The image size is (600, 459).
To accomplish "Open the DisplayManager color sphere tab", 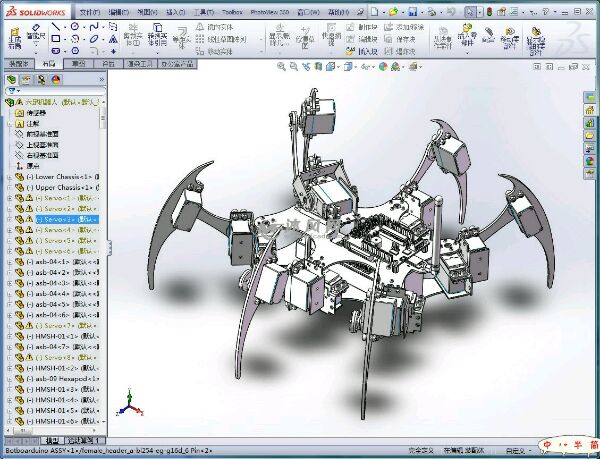I will [54, 78].
